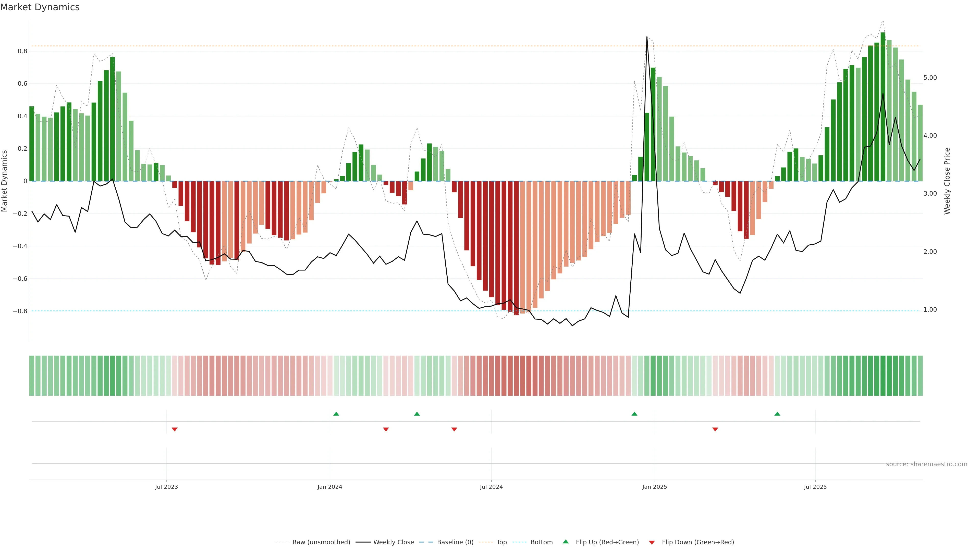Click the Flip Down marker between Jan 2025 and Jul 2025
The width and height of the screenshot is (980, 551).
715,429
